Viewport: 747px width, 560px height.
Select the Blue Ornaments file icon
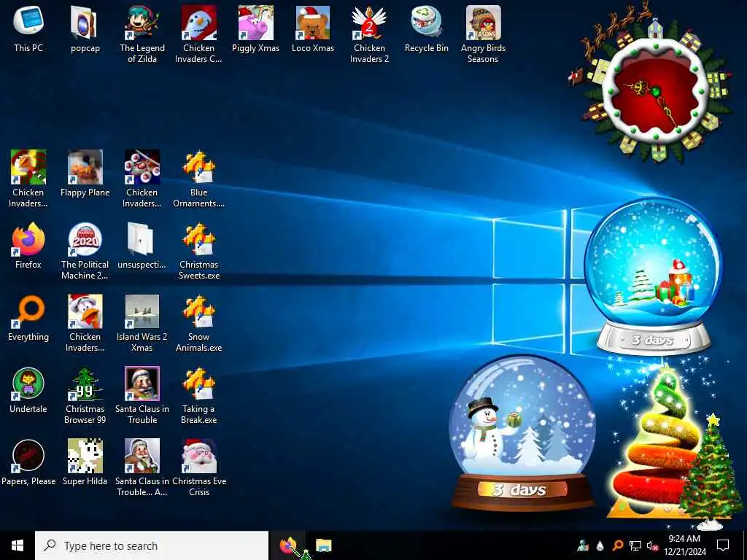click(x=198, y=179)
